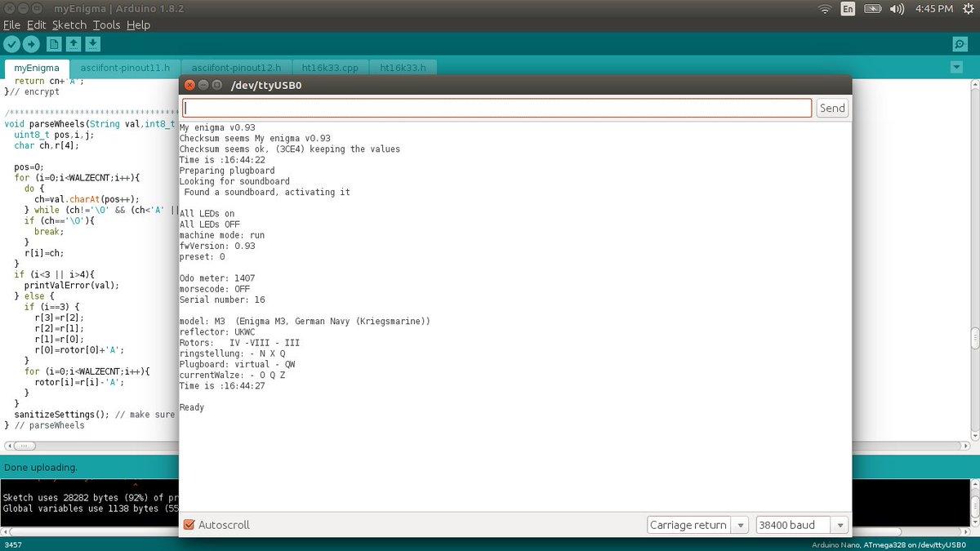Click the 4:45 PM clock
Image resolution: width=980 pixels, height=551 pixels.
933,9
